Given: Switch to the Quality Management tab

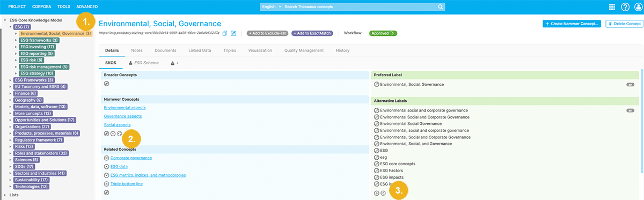Looking at the screenshot, I should click(x=304, y=50).
